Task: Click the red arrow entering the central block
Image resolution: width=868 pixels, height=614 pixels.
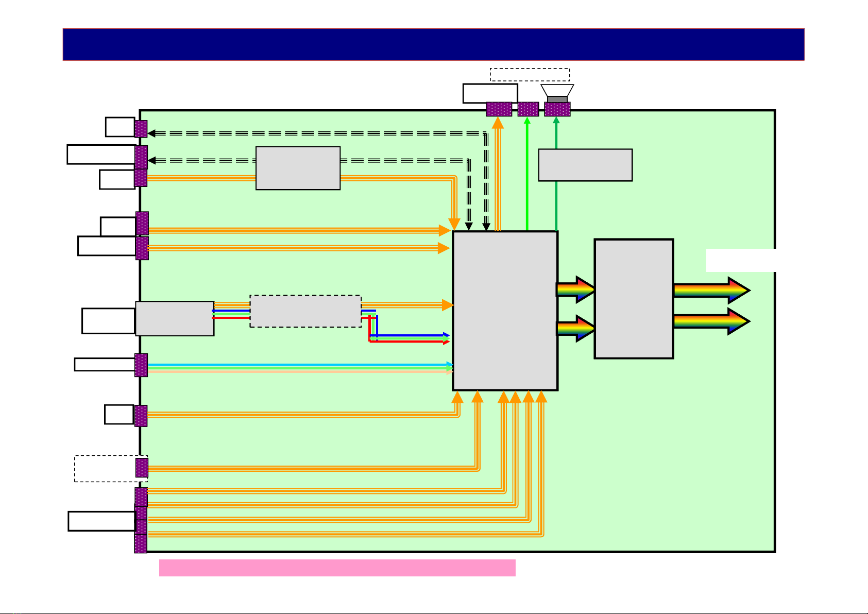Action: pyautogui.click(x=410, y=342)
